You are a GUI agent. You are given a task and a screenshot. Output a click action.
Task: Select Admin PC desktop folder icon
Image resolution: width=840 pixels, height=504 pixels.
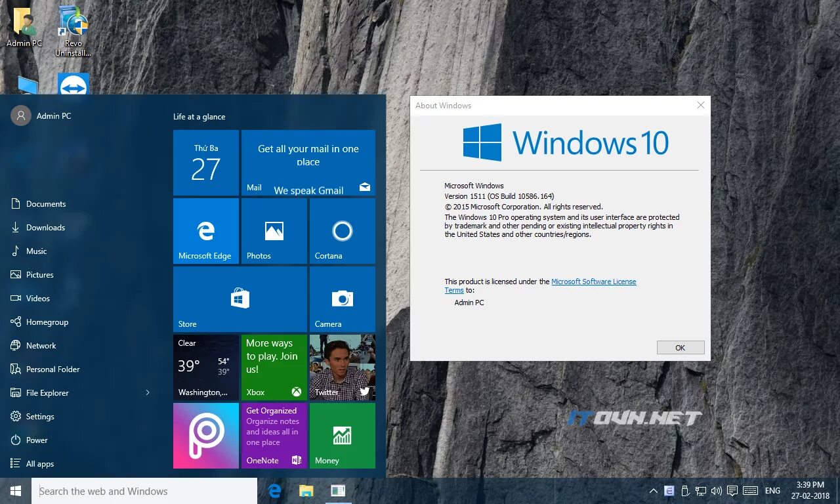tap(25, 28)
